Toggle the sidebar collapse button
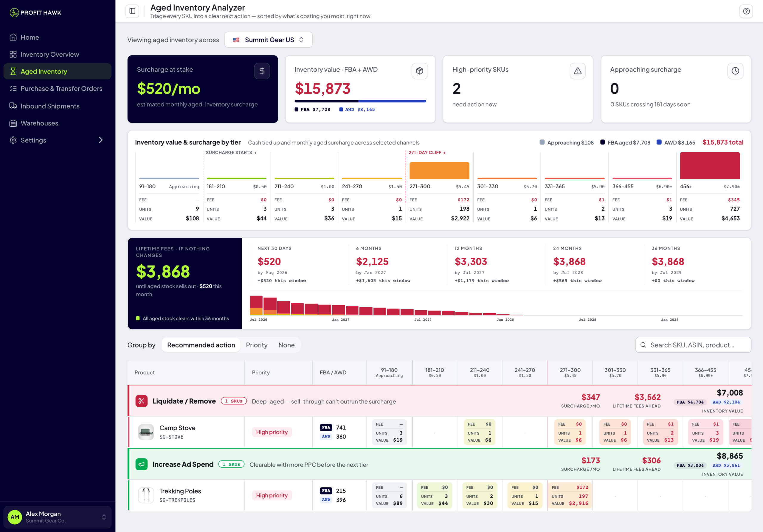The image size is (763, 532). [132, 11]
